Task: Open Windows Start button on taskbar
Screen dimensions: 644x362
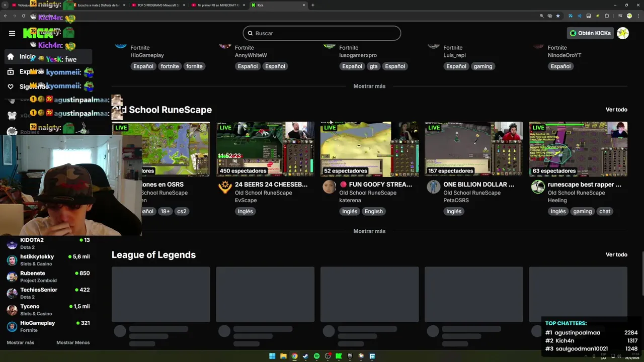Action: (272, 356)
